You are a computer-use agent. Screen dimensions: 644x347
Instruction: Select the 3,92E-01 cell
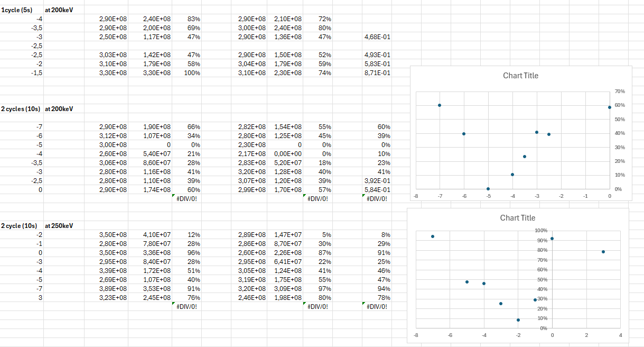377,181
